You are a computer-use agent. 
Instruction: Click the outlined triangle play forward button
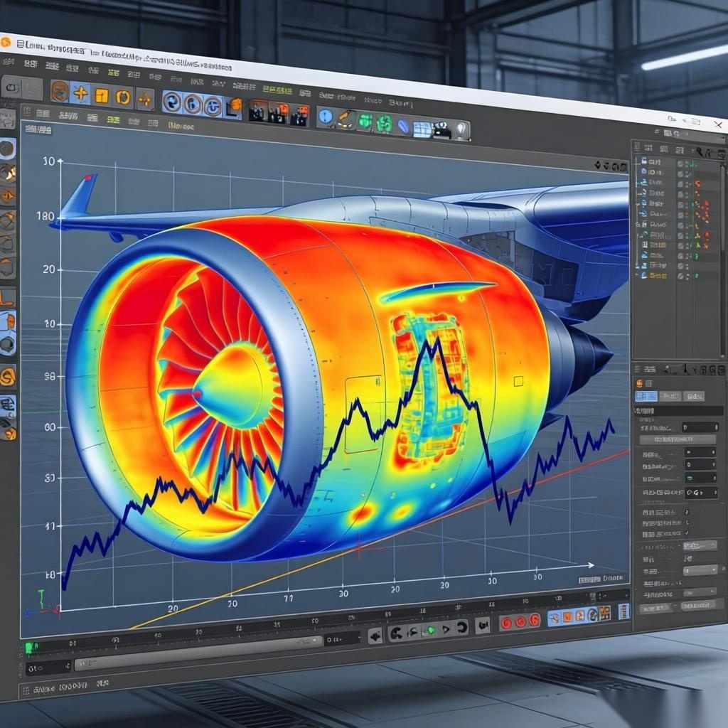[x=446, y=629]
